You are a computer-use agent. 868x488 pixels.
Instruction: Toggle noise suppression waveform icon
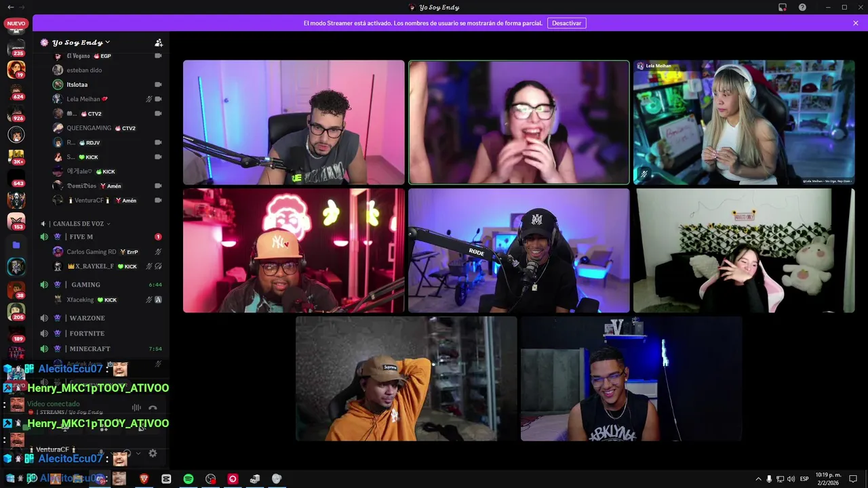click(x=136, y=407)
